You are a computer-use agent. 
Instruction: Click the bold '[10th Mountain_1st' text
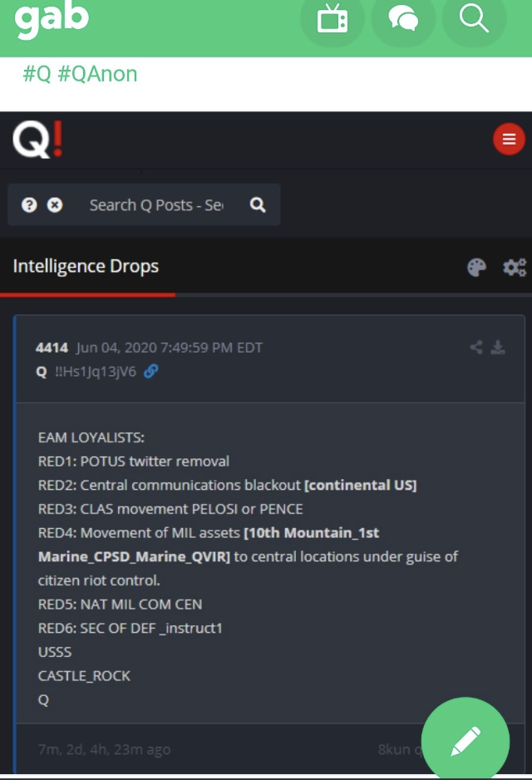312,533
